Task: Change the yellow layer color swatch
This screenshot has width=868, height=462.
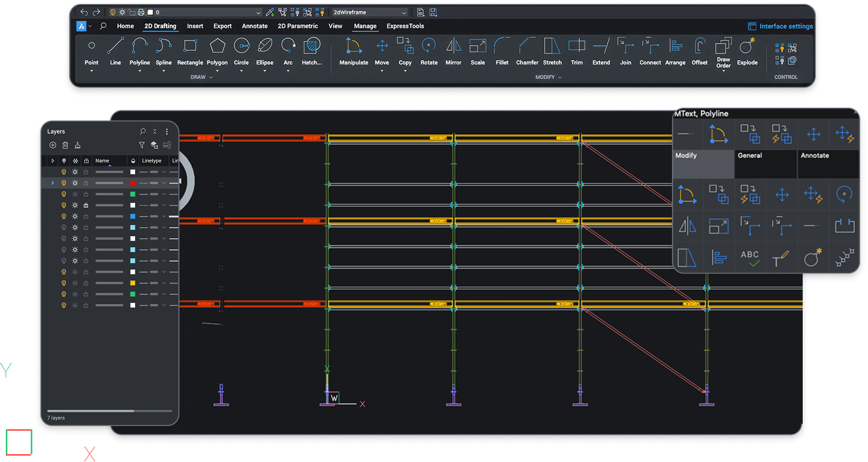Action: [x=133, y=283]
